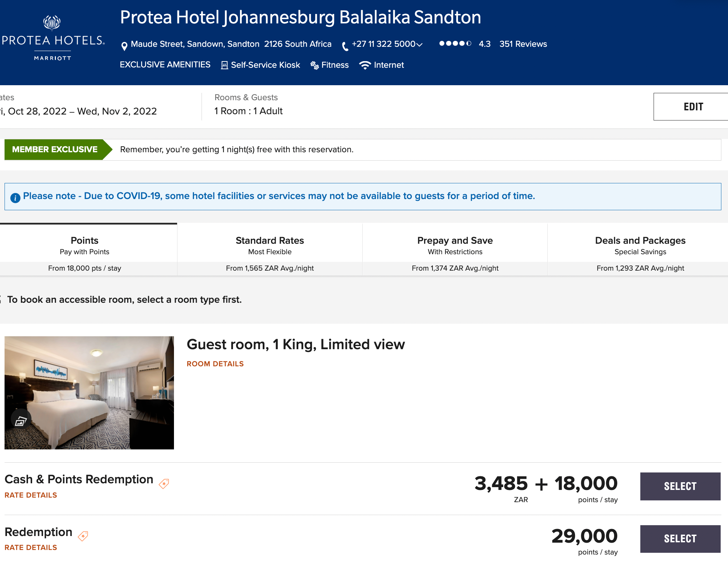Open ROOM DETAILS for the King room
Viewport: 728px width, 565px height.
[215, 364]
